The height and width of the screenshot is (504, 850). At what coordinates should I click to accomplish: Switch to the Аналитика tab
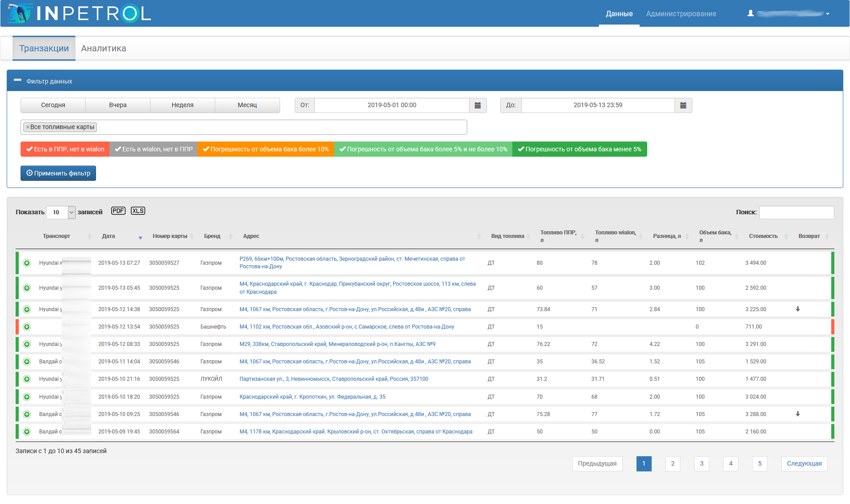pyautogui.click(x=104, y=48)
